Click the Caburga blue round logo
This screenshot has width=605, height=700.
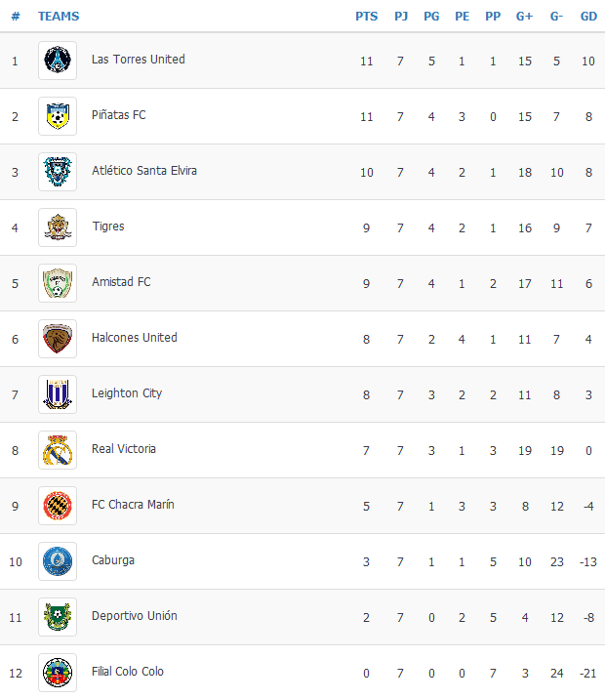(58, 561)
